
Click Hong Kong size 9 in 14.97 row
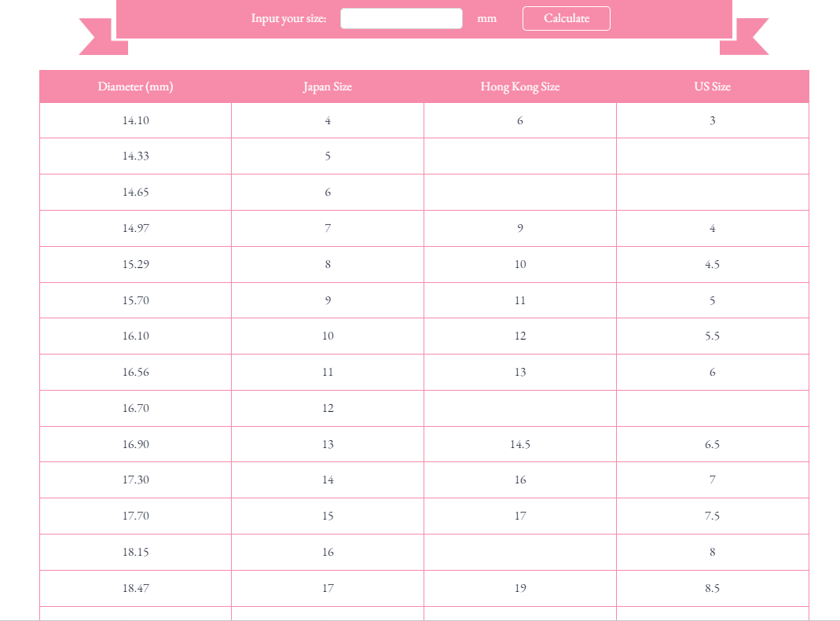click(520, 228)
